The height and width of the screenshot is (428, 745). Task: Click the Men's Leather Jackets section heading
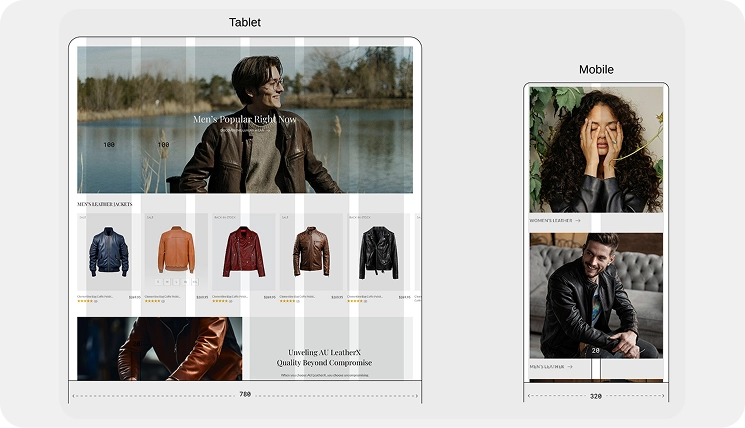click(x=104, y=204)
